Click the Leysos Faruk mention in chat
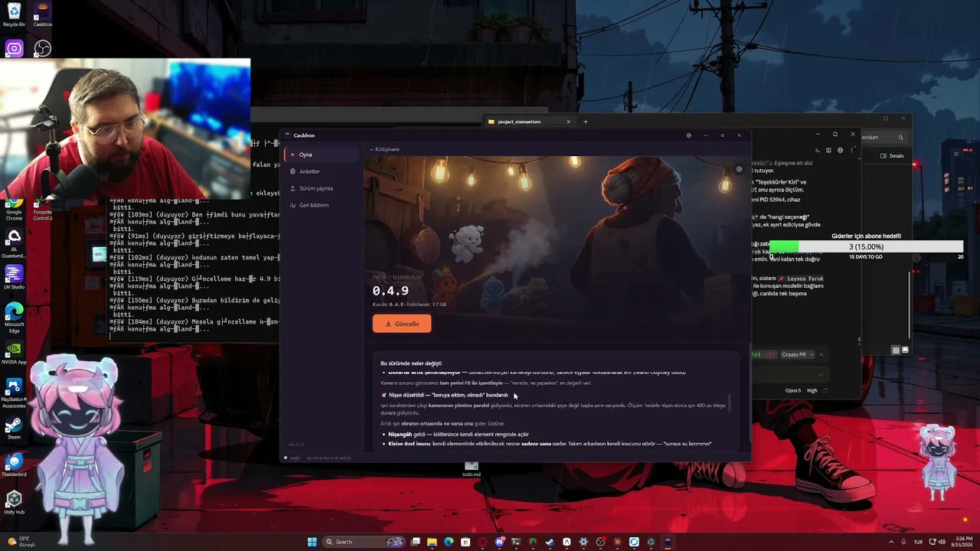 click(802, 279)
